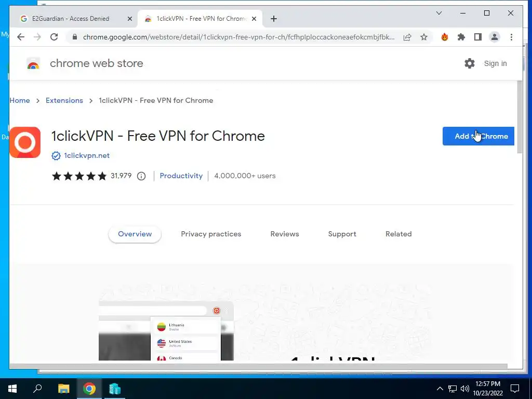Close the 1clickVPN tab
Screen dimensions: 532x399
(254, 19)
